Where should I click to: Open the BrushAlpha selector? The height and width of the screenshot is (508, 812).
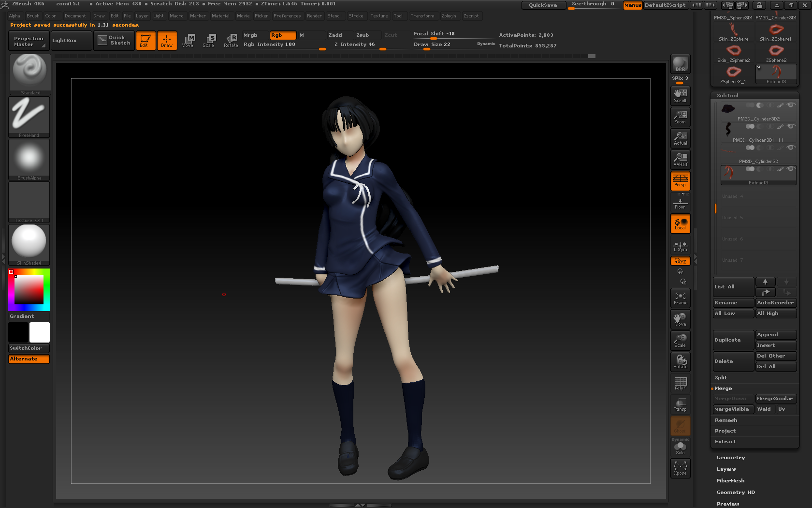pyautogui.click(x=29, y=160)
